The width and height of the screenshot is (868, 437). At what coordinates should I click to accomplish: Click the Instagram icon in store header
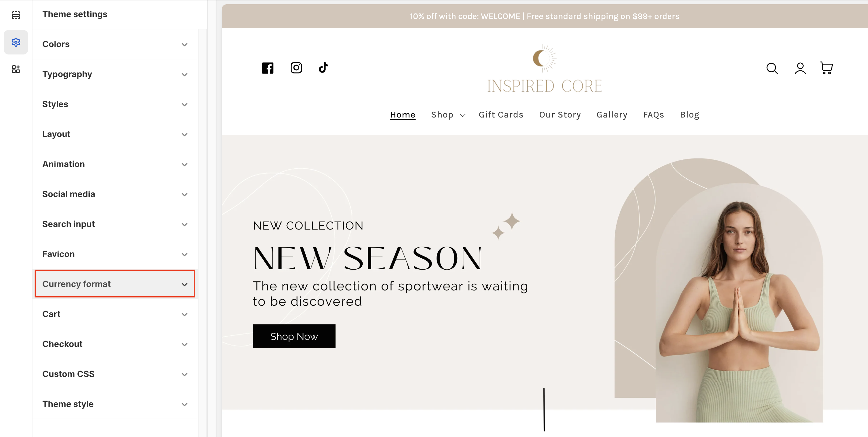[296, 68]
